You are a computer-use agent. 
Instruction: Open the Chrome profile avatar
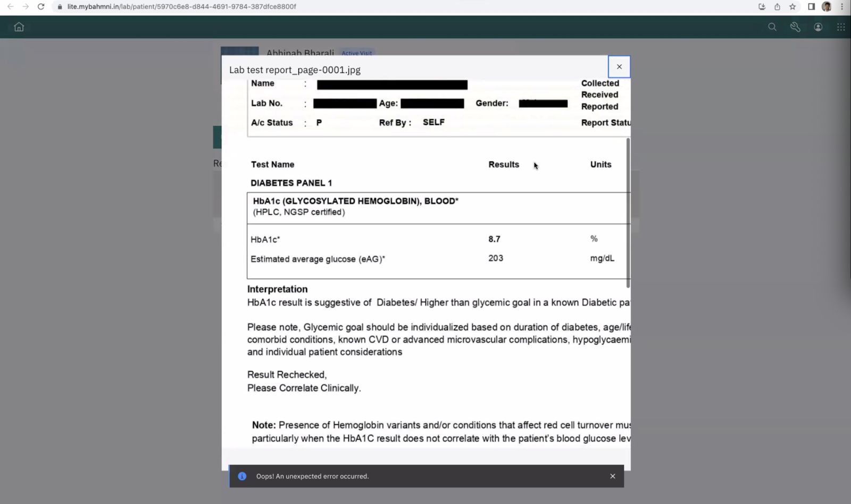point(827,6)
